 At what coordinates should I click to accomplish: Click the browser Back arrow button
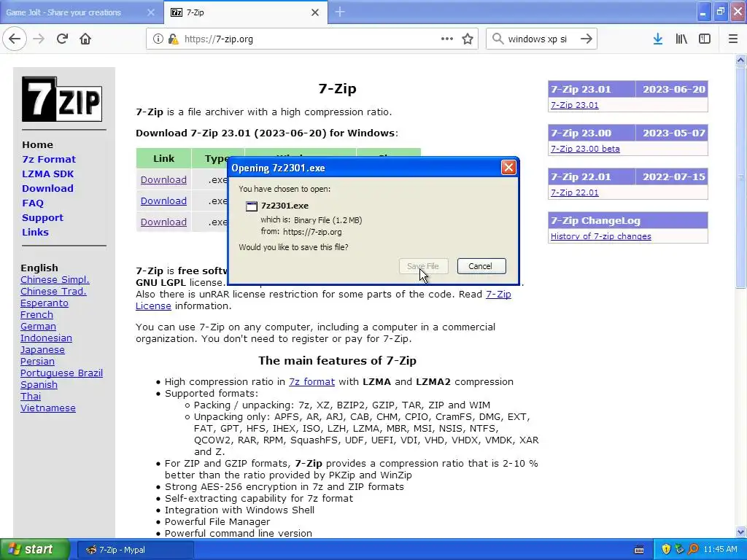tap(15, 39)
